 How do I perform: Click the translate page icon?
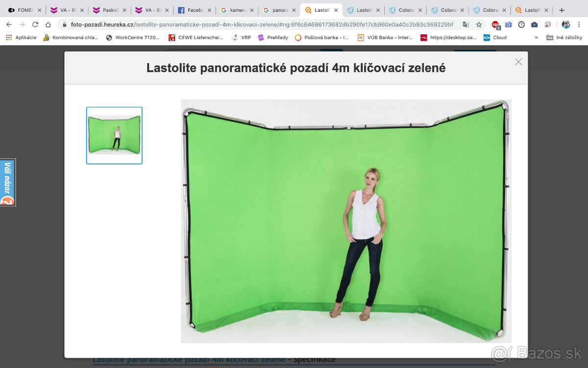[465, 25]
